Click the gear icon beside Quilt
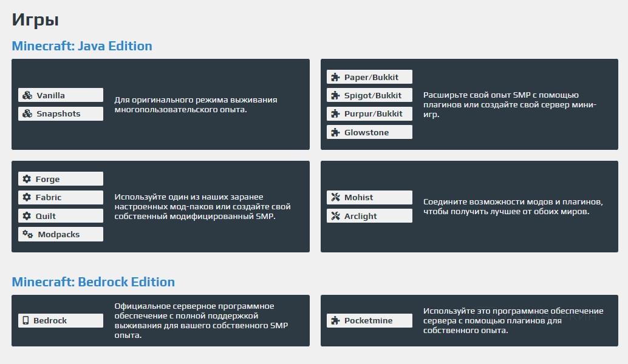 click(x=27, y=216)
